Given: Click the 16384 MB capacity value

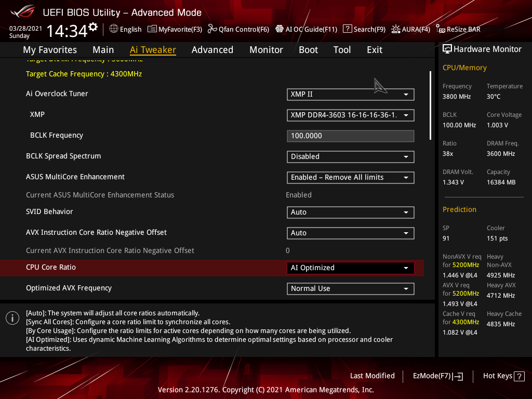Looking at the screenshot, I should click(x=501, y=182).
